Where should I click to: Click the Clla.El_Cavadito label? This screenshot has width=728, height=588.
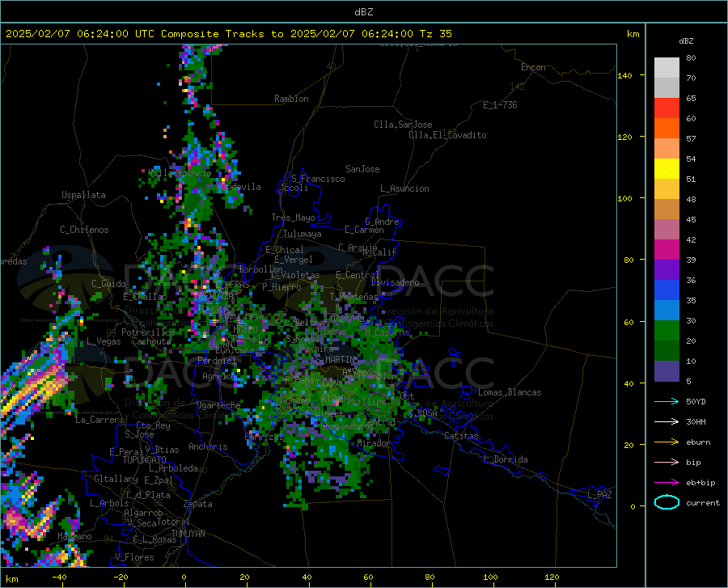(447, 135)
